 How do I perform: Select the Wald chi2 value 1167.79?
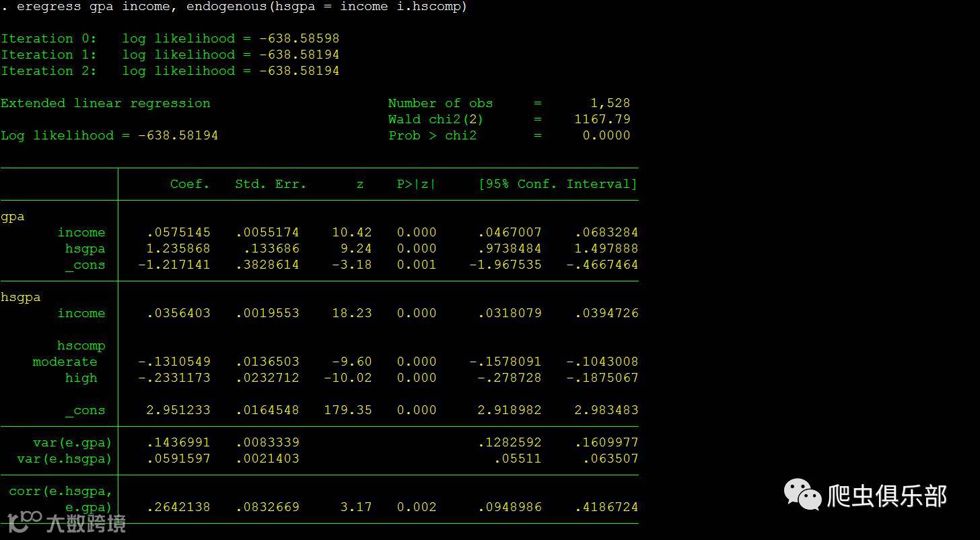coord(602,119)
